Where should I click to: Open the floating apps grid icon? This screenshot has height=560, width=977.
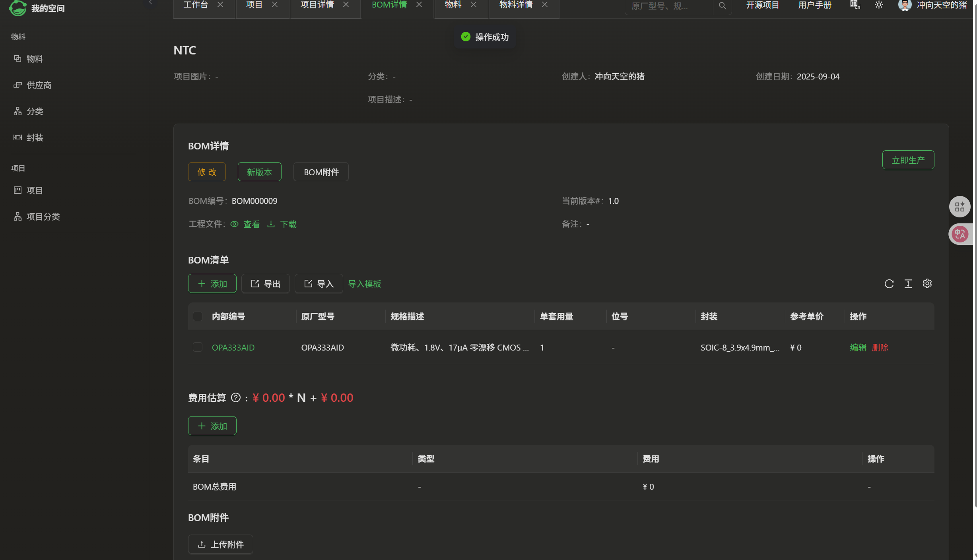[960, 207]
